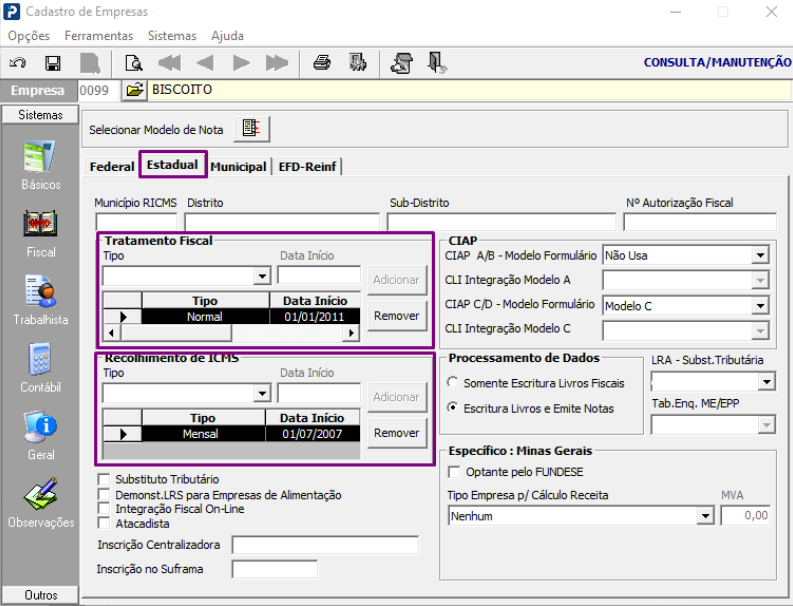Expand the CIAP A/B Modelo Formulário dropdown
This screenshot has width=793, height=606.
(x=759, y=256)
